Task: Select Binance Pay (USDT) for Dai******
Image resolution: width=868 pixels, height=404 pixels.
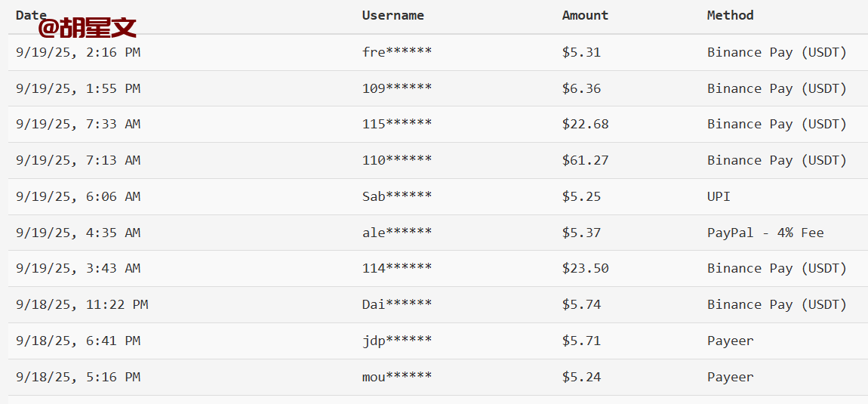Action: (x=777, y=304)
